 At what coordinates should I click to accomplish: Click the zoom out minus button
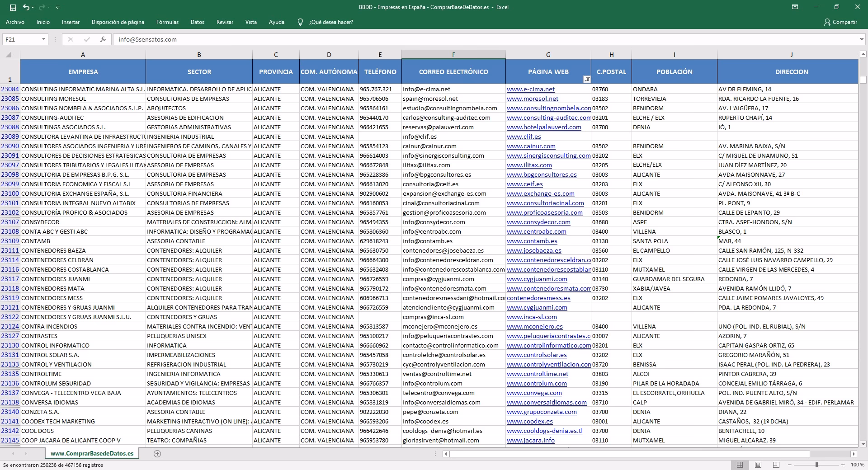(790, 465)
